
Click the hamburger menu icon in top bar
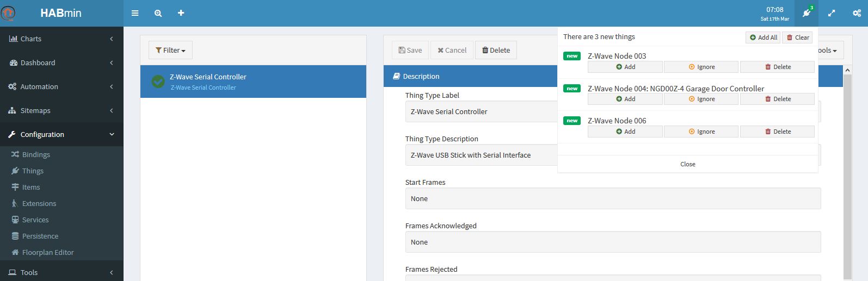coord(135,13)
